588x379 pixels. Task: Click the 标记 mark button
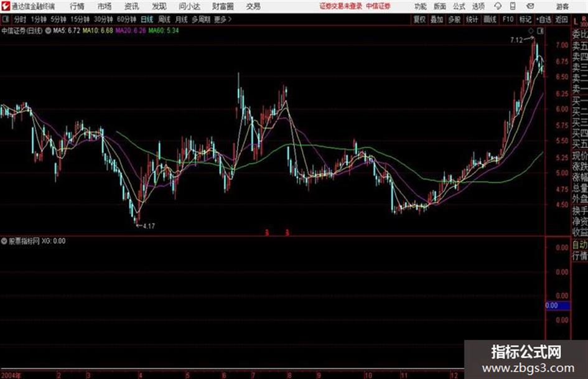pos(525,19)
